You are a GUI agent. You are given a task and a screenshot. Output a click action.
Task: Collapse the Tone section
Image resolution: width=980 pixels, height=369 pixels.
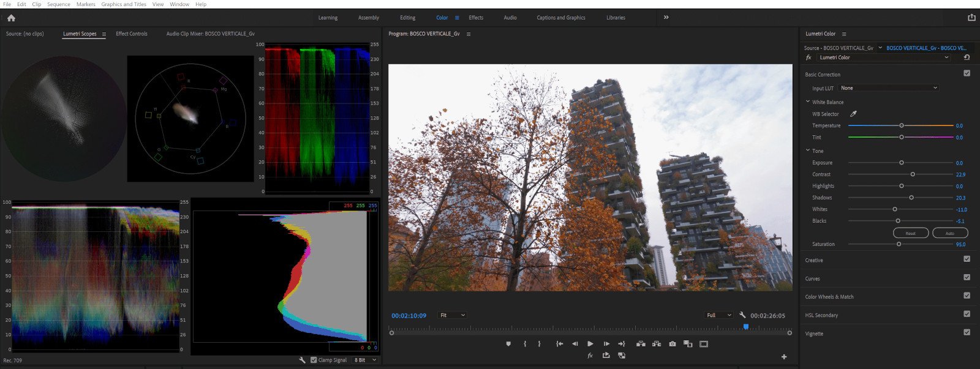(808, 151)
